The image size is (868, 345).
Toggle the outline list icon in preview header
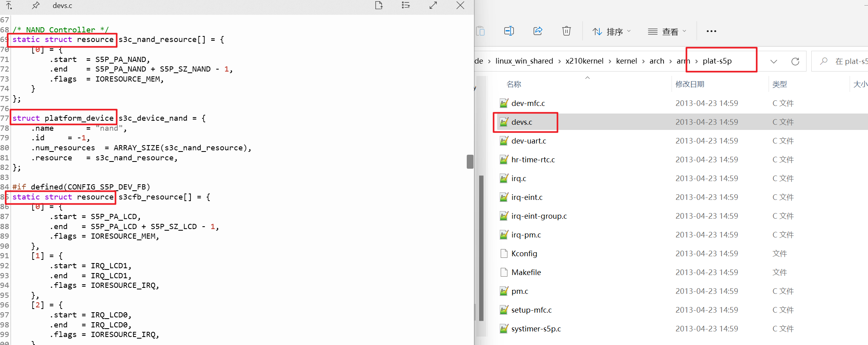406,5
